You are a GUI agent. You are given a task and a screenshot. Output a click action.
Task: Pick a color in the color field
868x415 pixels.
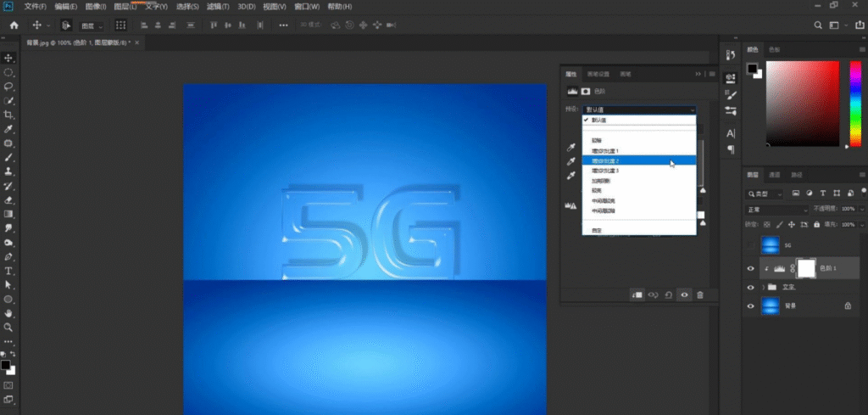(803, 104)
